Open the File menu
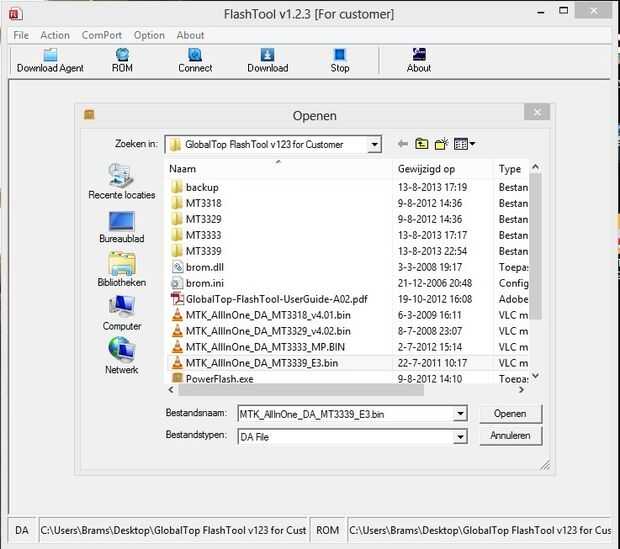620x549 pixels. (21, 35)
